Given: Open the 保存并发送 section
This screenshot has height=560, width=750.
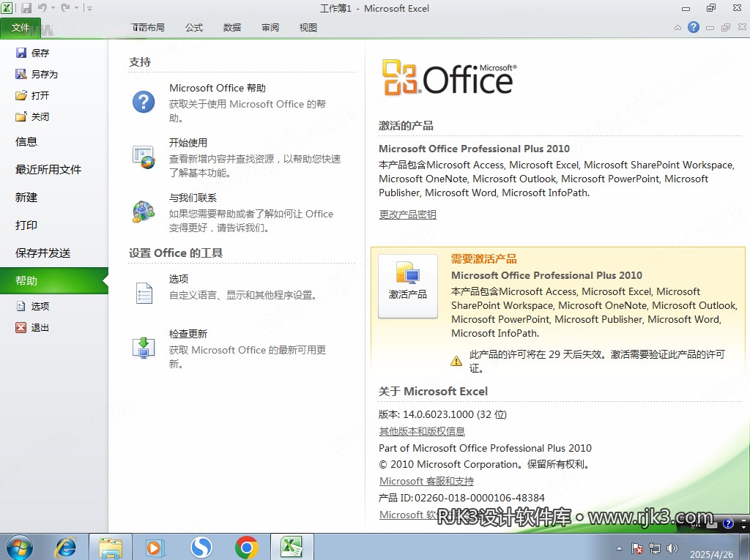Looking at the screenshot, I should 43,253.
